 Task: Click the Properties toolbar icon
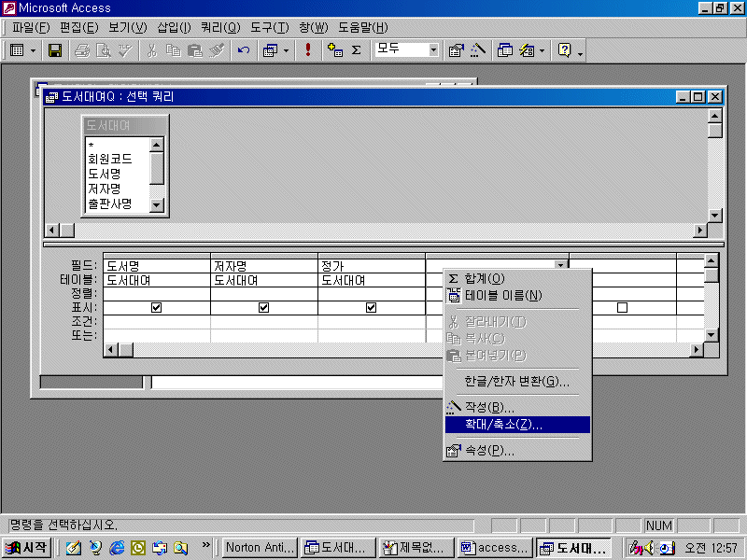click(456, 50)
